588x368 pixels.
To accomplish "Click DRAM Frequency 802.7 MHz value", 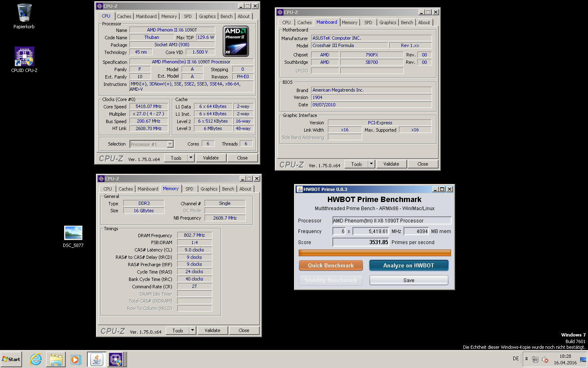I will [194, 235].
